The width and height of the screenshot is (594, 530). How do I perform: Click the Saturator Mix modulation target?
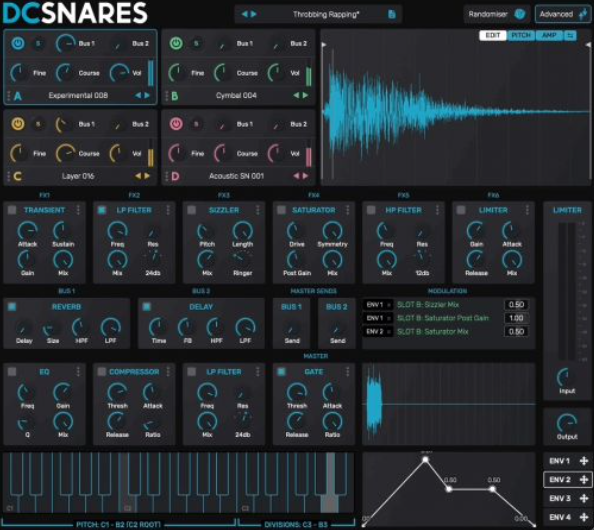pos(433,332)
